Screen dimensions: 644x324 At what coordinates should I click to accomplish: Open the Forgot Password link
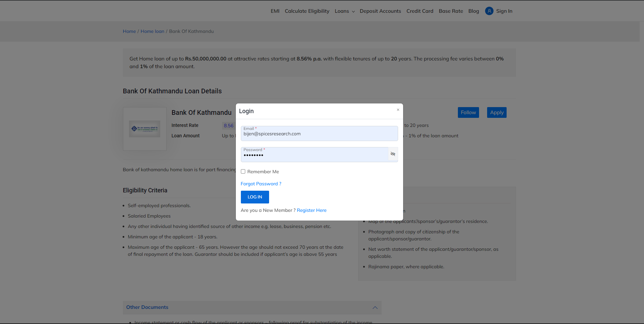pos(261,184)
